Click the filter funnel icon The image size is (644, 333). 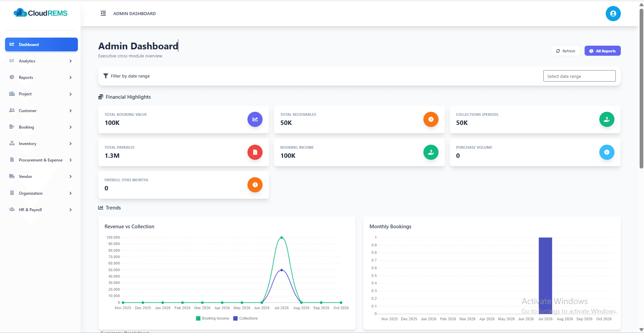pyautogui.click(x=105, y=76)
